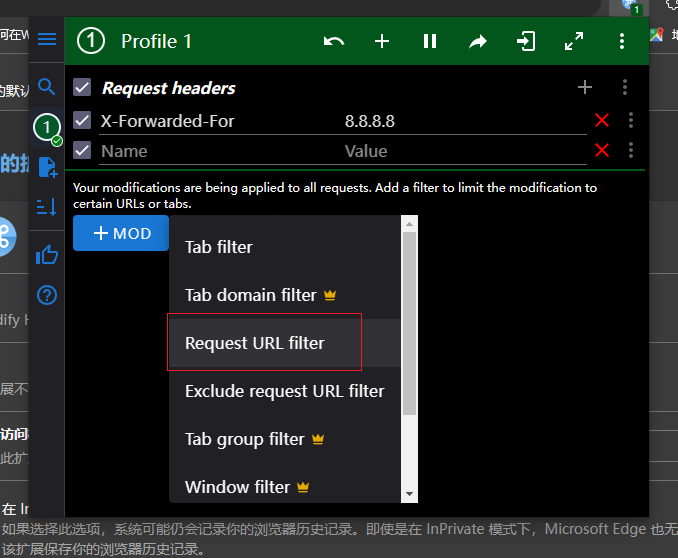Toggle the Request headers checkbox
This screenshot has height=558, width=678.
tap(82, 87)
